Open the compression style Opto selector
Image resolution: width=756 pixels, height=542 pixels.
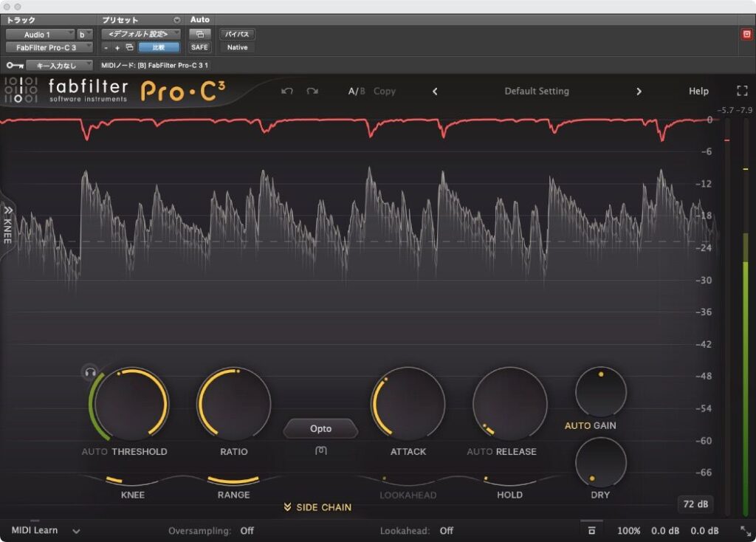pos(320,429)
